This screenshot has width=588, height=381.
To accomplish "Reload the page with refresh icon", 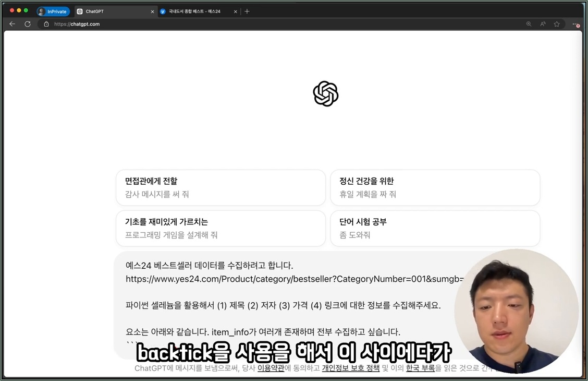I will pyautogui.click(x=28, y=24).
